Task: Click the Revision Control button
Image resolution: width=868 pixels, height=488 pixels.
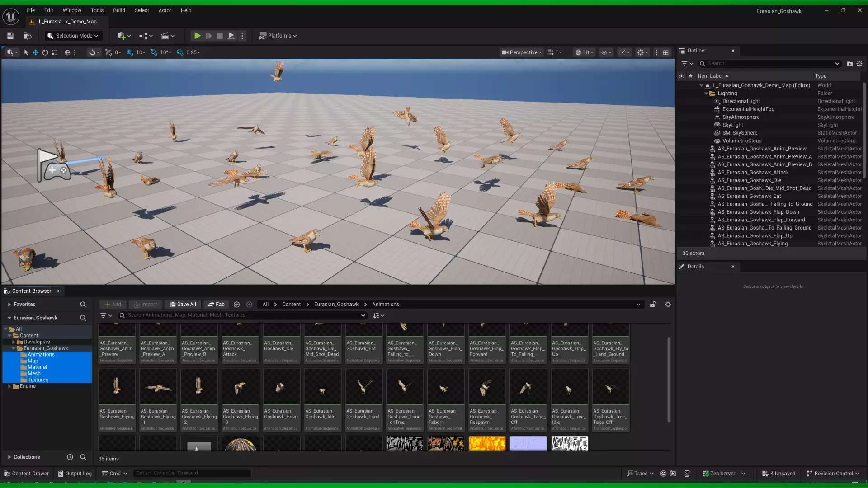Action: pyautogui.click(x=833, y=474)
